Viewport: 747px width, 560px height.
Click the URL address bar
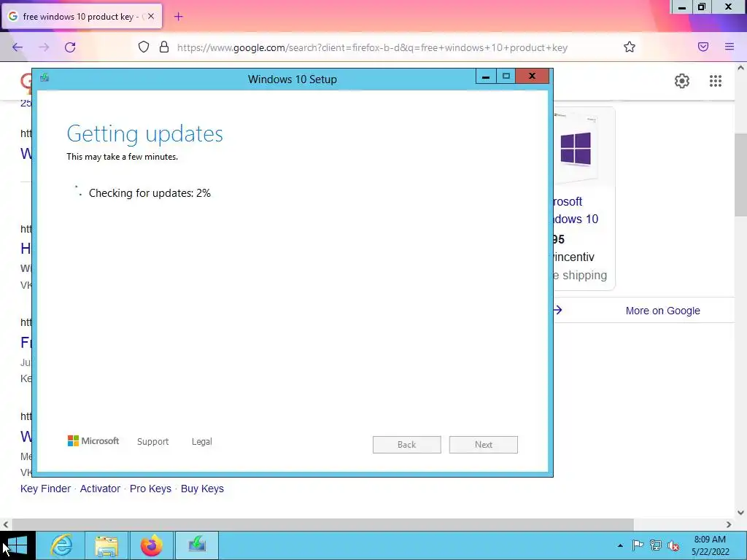tap(372, 47)
